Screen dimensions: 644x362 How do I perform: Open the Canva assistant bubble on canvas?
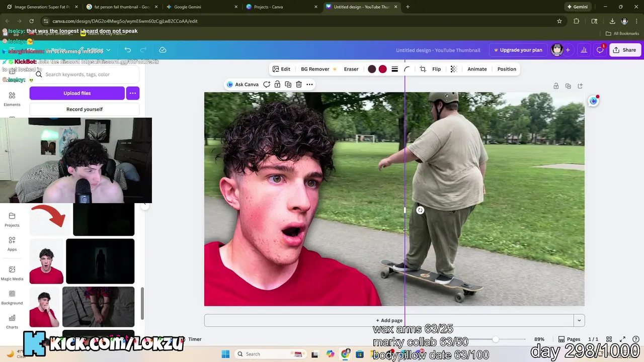[594, 101]
